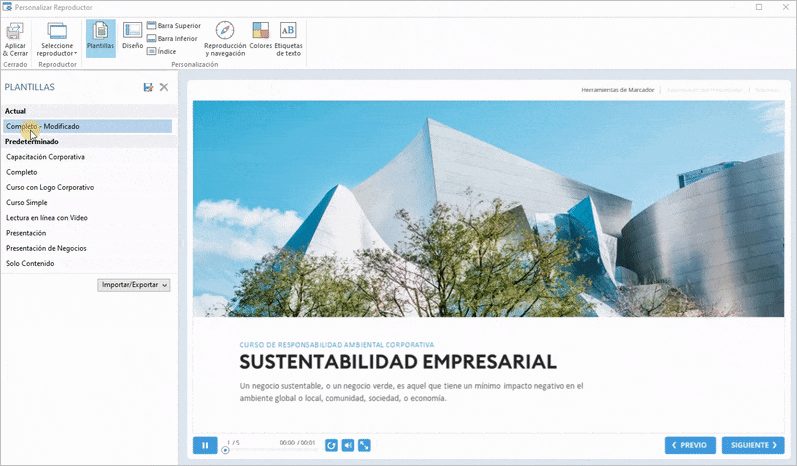Close the Plantillas panel
Viewport: 797px width, 466px height.
tap(164, 88)
